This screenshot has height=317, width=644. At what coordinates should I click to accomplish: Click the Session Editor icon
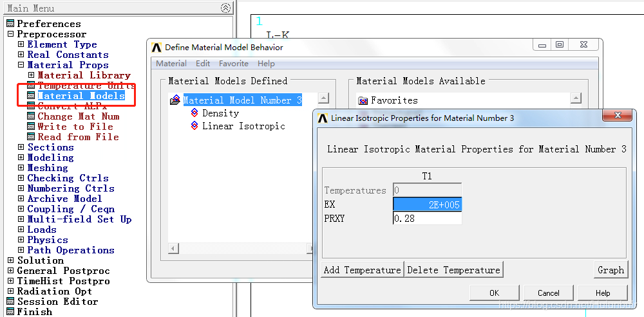click(x=10, y=302)
